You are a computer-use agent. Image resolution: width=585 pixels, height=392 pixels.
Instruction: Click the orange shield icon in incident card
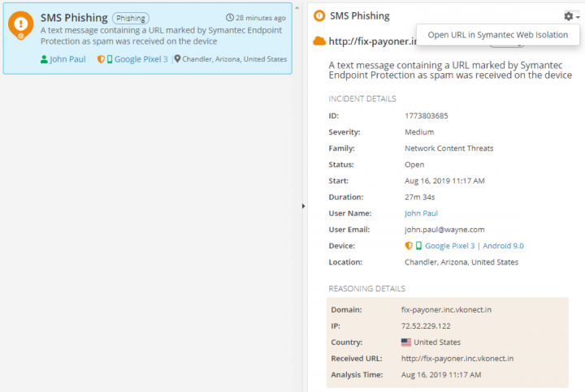[101, 59]
